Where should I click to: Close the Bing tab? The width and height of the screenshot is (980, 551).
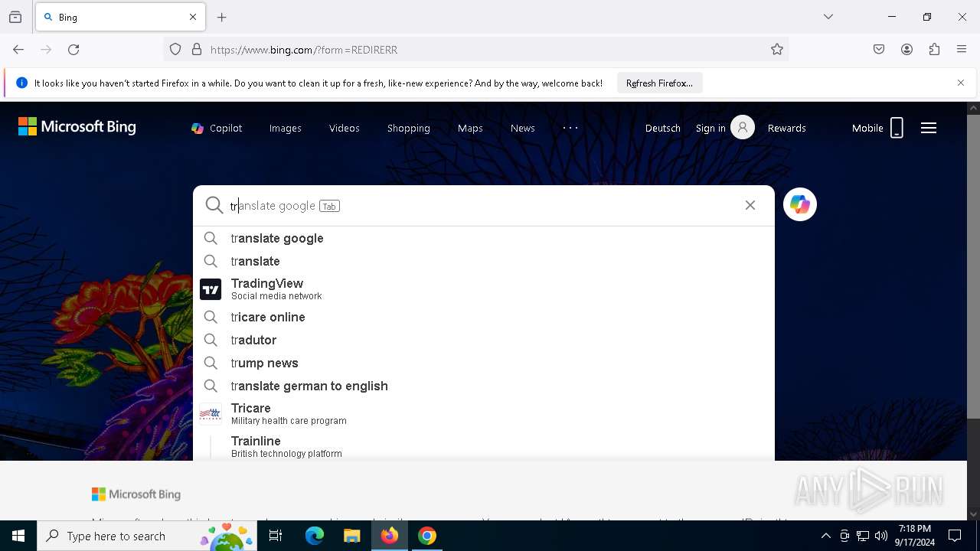pos(193,17)
